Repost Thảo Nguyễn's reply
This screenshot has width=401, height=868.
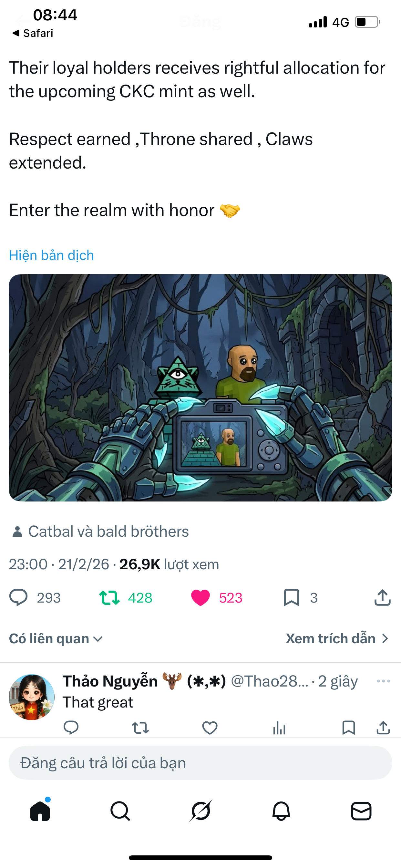click(140, 728)
